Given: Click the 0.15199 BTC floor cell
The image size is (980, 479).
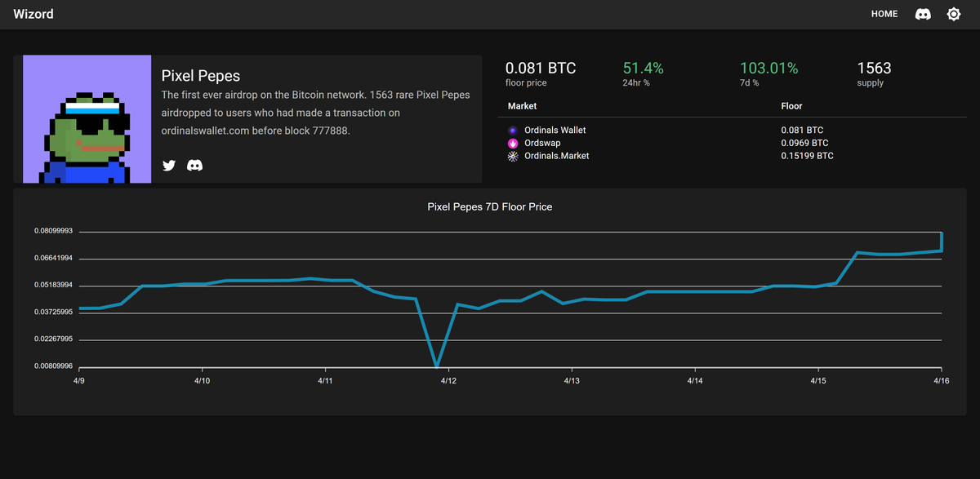Looking at the screenshot, I should point(807,155).
